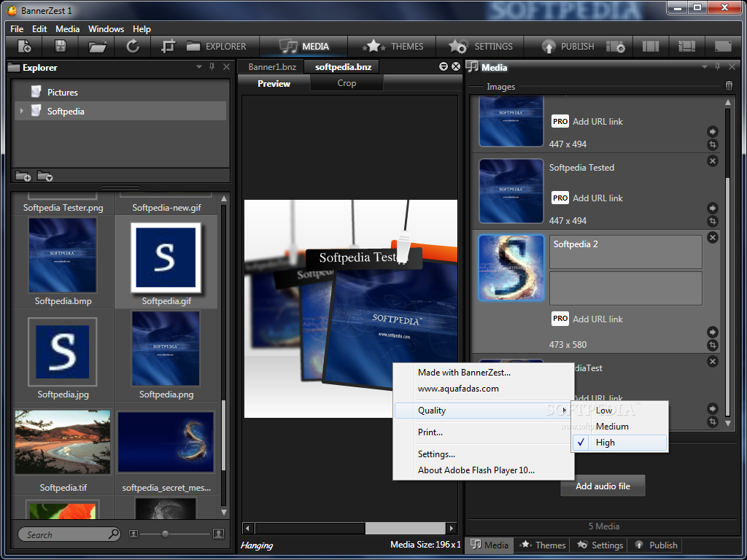Click the arrow icon on Softpedia Tested item
This screenshot has height=560, width=747.
pyautogui.click(x=712, y=208)
